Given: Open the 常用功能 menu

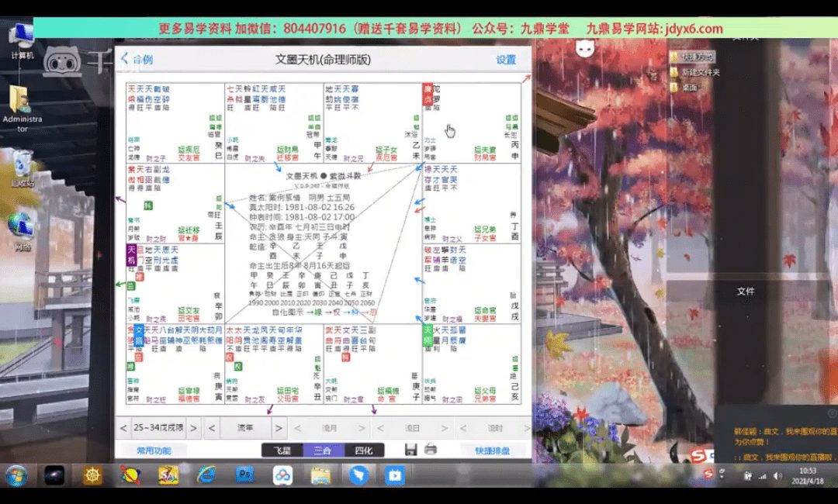Looking at the screenshot, I should [x=154, y=450].
